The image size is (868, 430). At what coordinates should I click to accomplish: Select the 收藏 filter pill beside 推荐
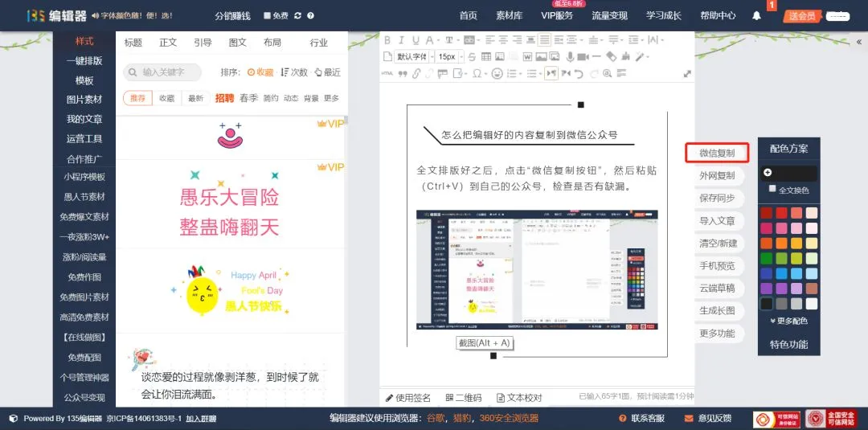click(166, 98)
